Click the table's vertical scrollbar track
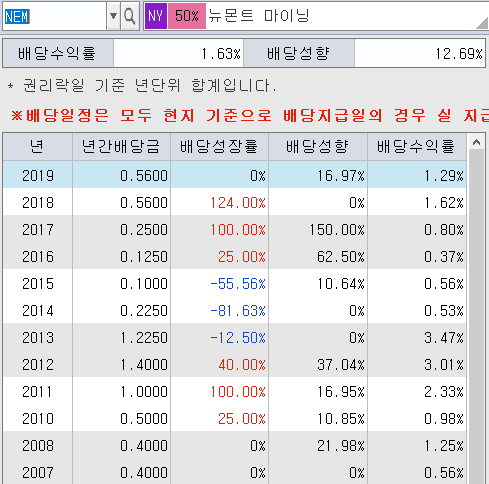Image resolution: width=489 pixels, height=484 pixels. coord(476,317)
